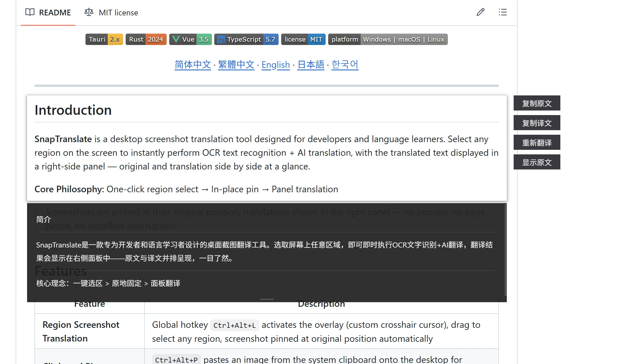The image size is (635, 364).
Task: Open the 繁體中文 language link
Action: pos(236,65)
